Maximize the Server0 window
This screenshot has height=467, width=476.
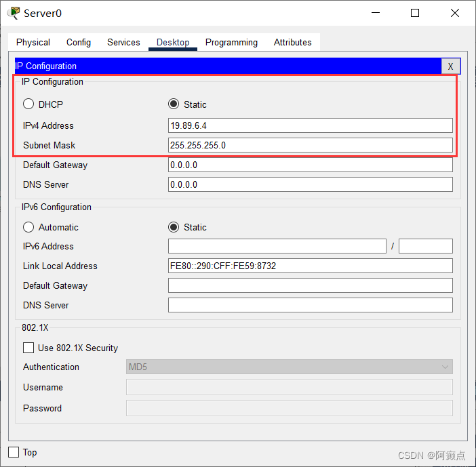coord(415,13)
